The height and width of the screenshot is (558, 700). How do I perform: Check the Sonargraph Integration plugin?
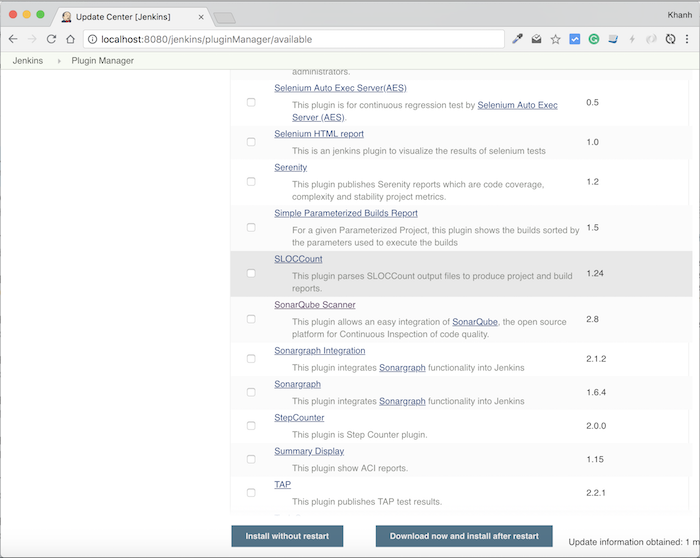(x=251, y=359)
